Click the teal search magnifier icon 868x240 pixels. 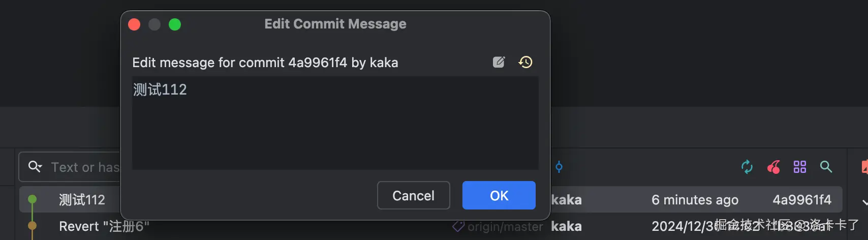[826, 167]
